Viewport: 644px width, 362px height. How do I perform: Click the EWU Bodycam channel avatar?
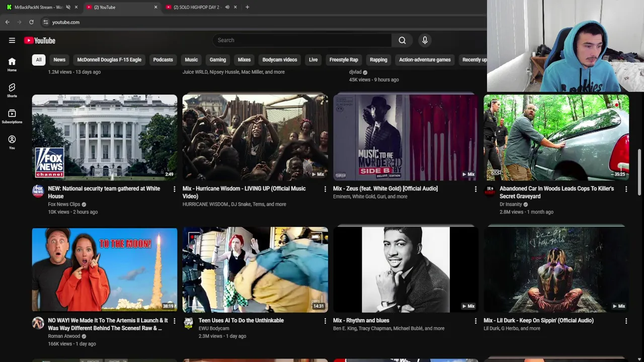click(x=188, y=322)
